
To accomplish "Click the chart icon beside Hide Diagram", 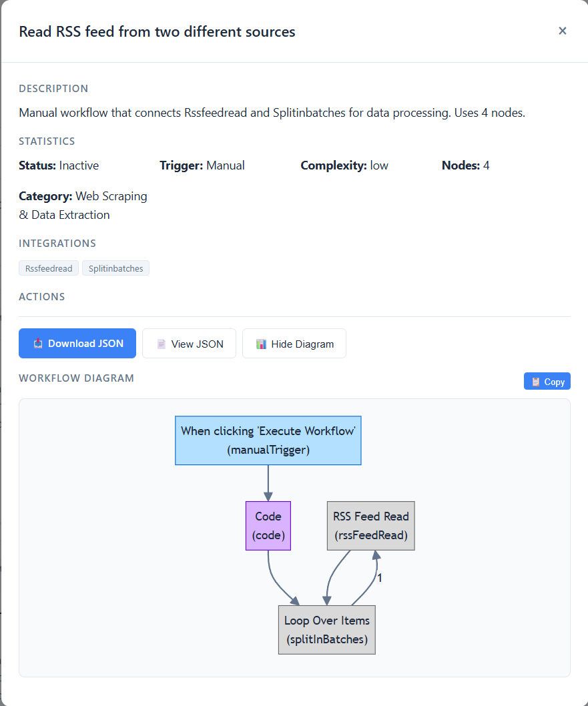I will click(x=261, y=344).
